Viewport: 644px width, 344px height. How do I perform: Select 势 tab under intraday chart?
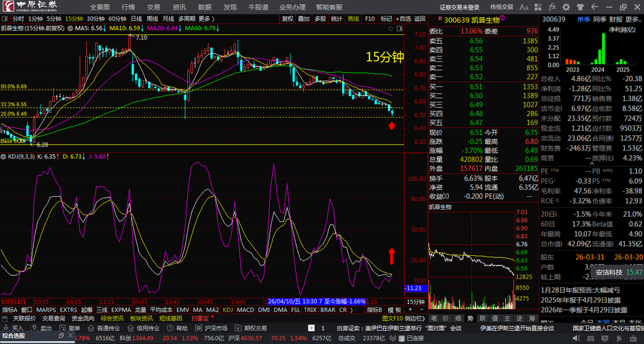coord(470,319)
